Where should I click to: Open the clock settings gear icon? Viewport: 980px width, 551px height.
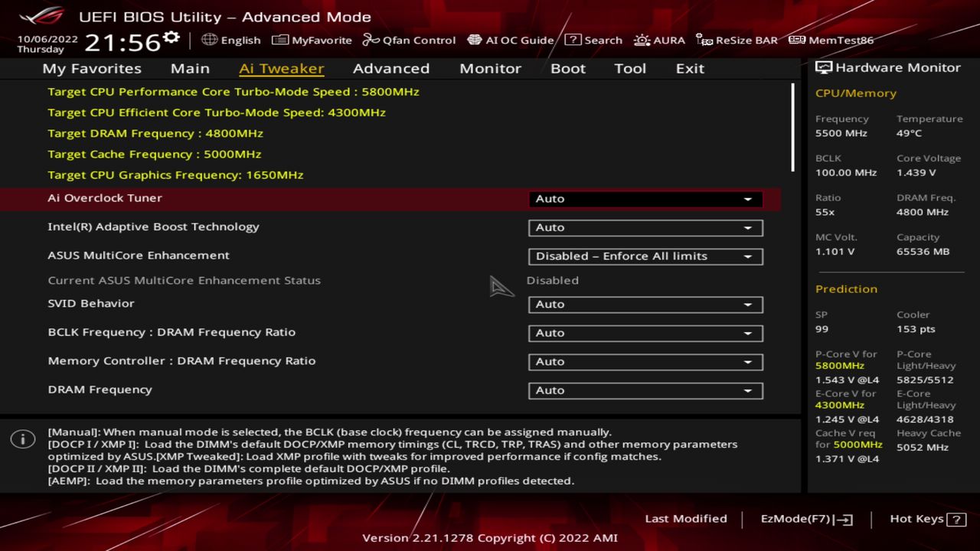click(x=171, y=38)
